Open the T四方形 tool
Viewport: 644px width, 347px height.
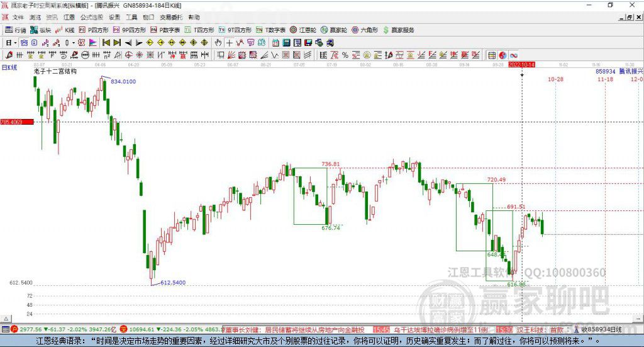(x=199, y=30)
